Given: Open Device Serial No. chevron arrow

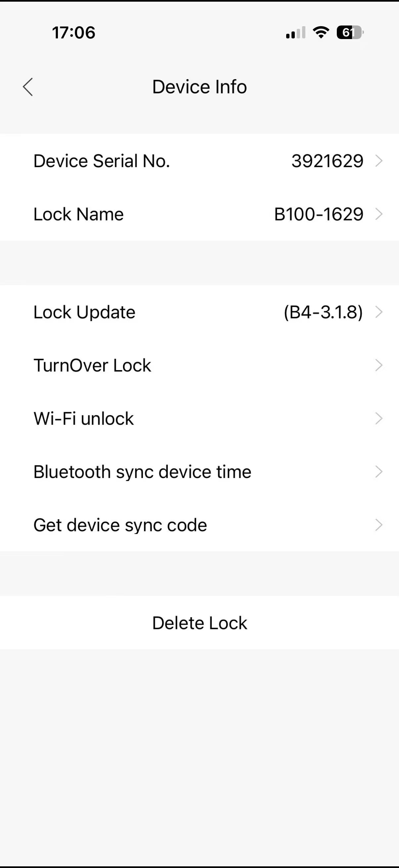Looking at the screenshot, I should (379, 161).
